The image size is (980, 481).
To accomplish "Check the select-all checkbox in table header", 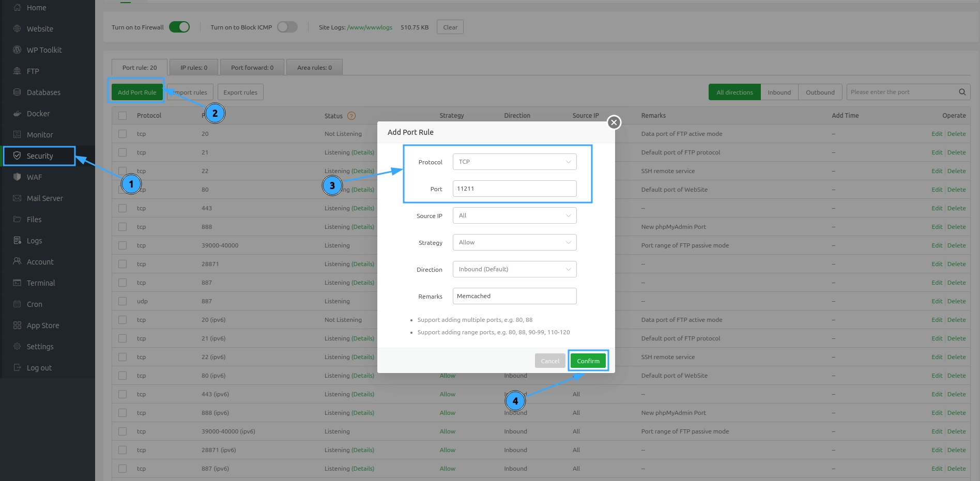I will pyautogui.click(x=122, y=116).
